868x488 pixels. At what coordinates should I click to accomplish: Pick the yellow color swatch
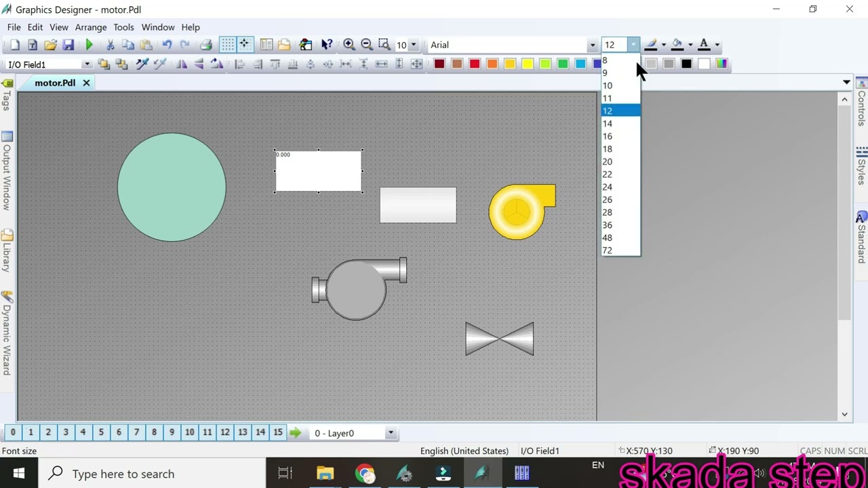(x=528, y=64)
